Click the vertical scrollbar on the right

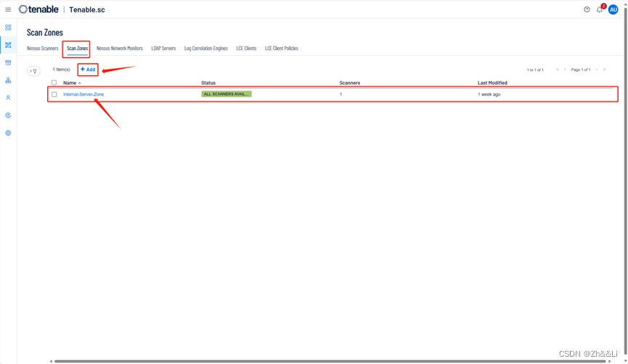(x=626, y=182)
